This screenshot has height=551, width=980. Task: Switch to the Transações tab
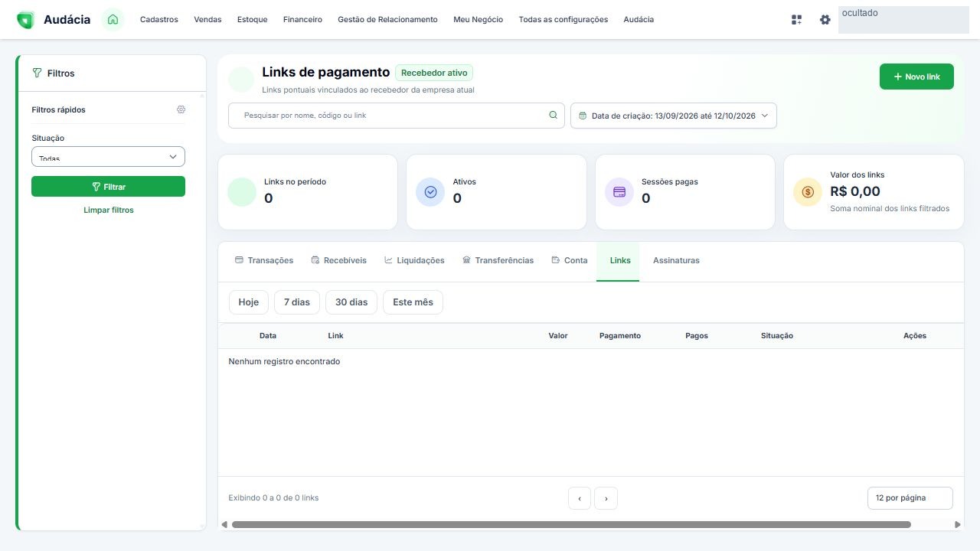pyautogui.click(x=264, y=261)
